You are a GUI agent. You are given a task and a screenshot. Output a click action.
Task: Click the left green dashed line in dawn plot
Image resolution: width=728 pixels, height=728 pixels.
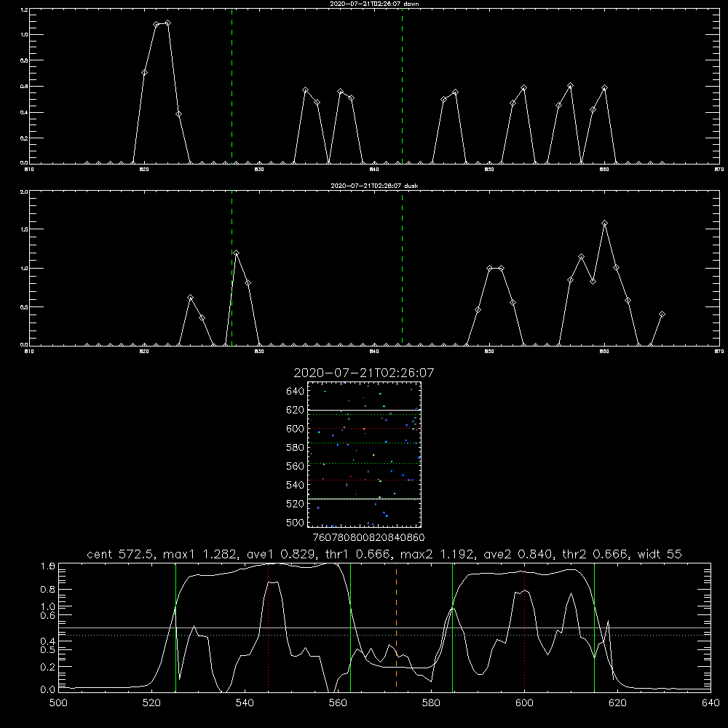click(232, 87)
